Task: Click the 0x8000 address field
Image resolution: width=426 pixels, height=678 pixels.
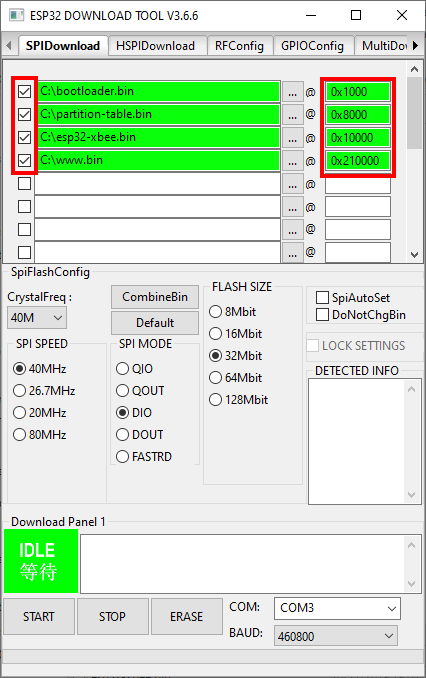Action: [x=358, y=115]
